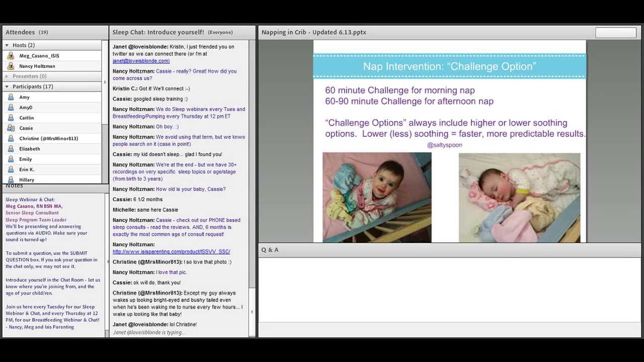Viewport: 644px width, 362px height.
Task: Select Christine (@MrsMinor813) in the participant list
Action: pyautogui.click(x=48, y=138)
